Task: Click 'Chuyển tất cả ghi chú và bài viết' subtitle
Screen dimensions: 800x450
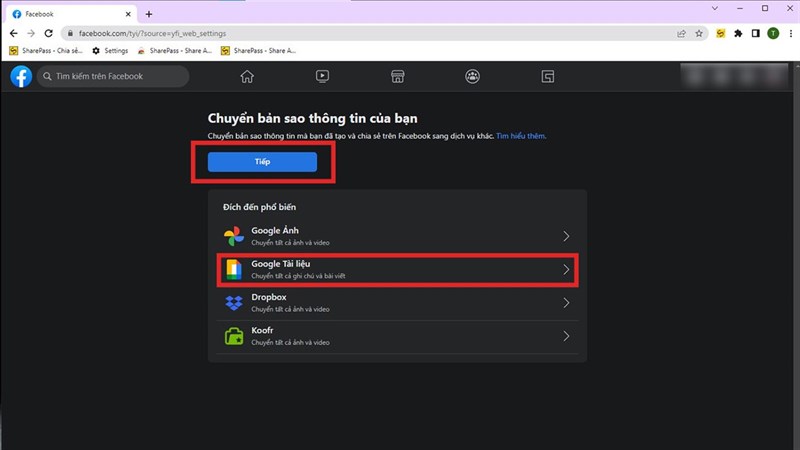Action: (x=298, y=276)
